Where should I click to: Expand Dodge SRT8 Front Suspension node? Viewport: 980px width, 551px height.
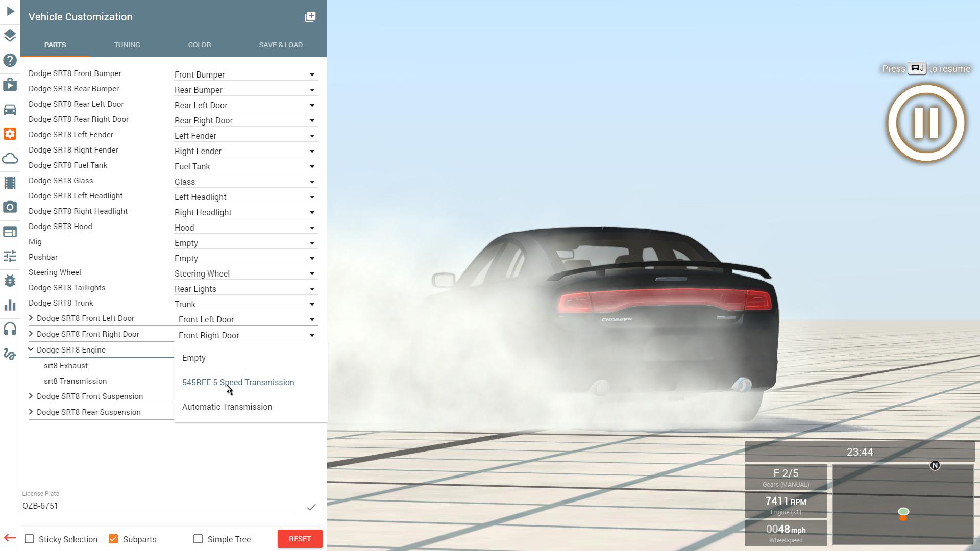coord(31,396)
